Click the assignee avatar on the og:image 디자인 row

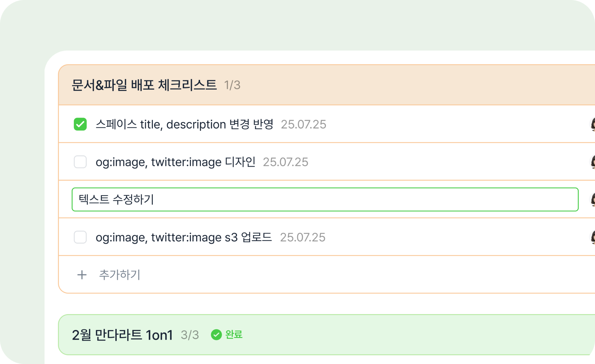[593, 162]
